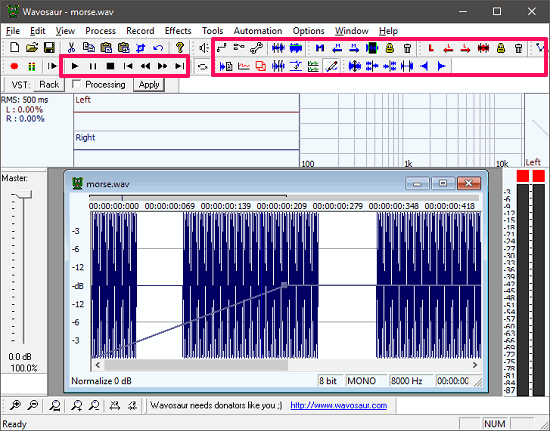The height and width of the screenshot is (431, 550).
Task: Open the Help menu
Action: point(388,31)
